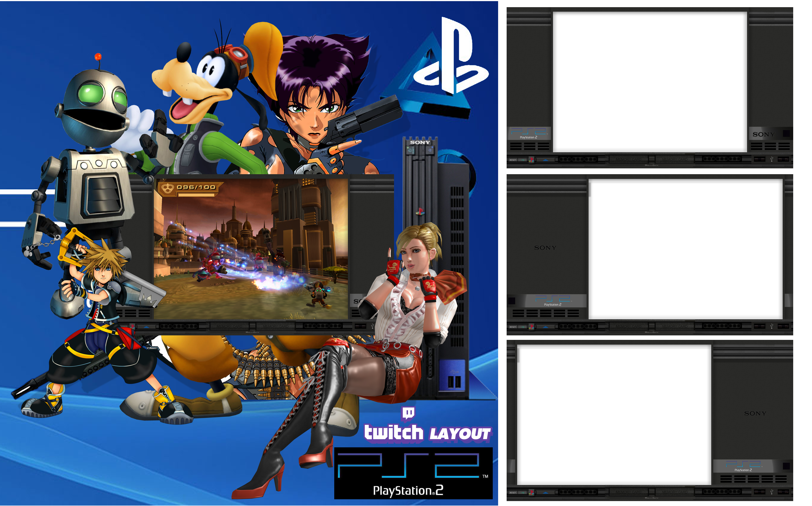Screen dimensions: 812x506
Task: Click the blue eject triangle icon on top console
Action: (545, 160)
